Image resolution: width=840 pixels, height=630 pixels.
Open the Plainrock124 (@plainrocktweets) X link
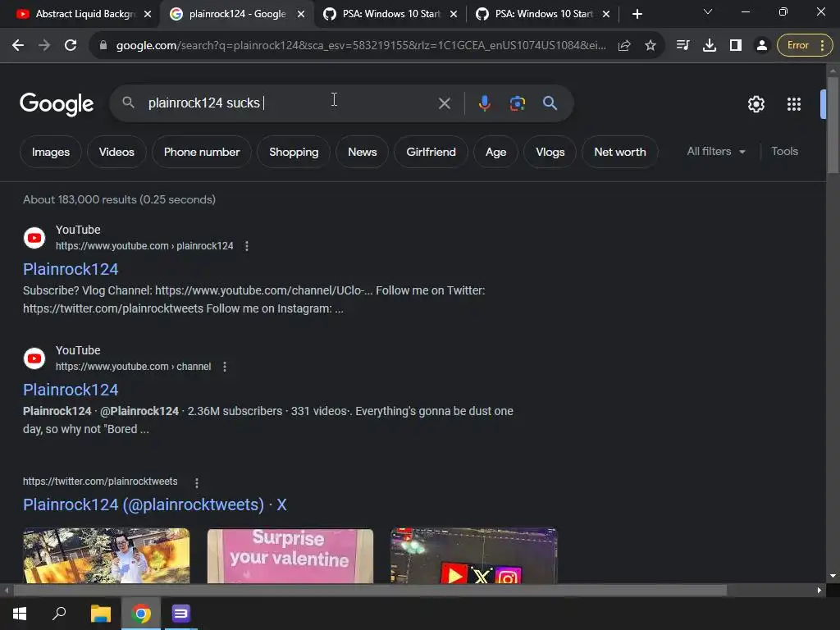(x=155, y=504)
